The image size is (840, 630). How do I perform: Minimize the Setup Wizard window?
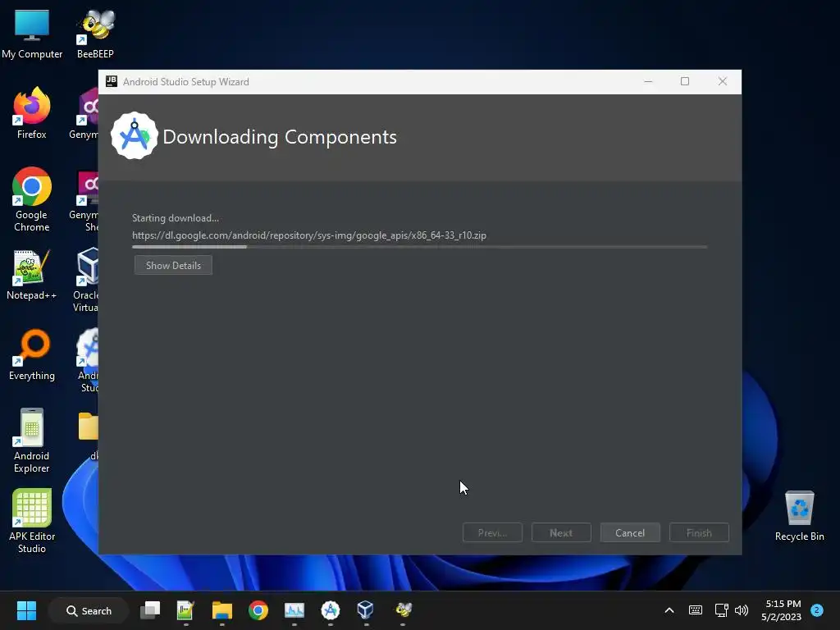click(648, 81)
